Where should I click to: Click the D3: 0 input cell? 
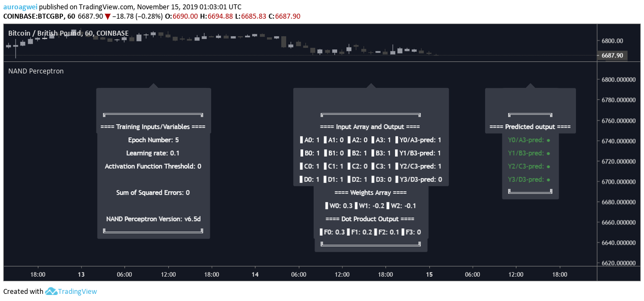click(x=382, y=179)
